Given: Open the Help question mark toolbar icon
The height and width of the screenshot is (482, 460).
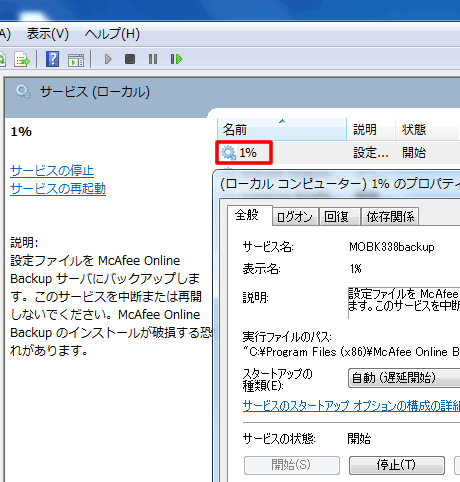Looking at the screenshot, I should [x=52, y=59].
